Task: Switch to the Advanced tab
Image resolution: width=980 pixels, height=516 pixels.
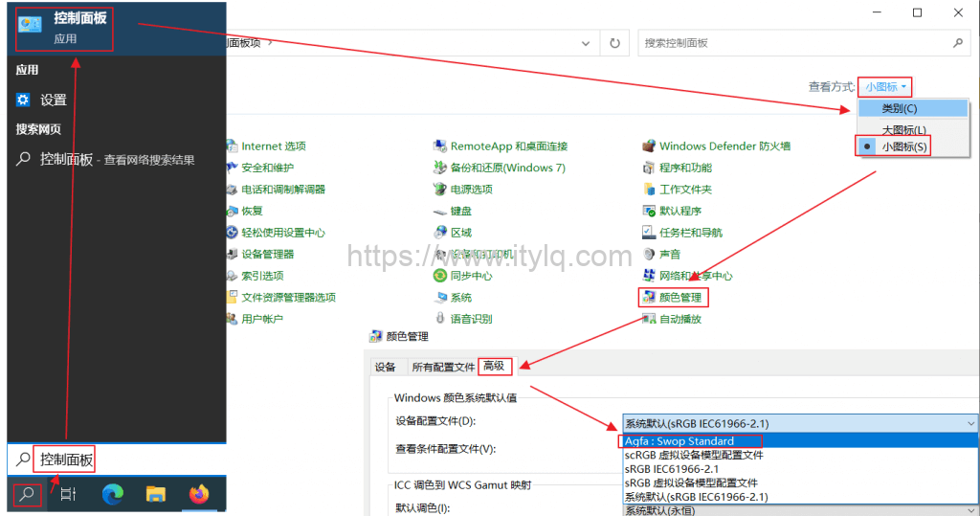Action: 494,367
